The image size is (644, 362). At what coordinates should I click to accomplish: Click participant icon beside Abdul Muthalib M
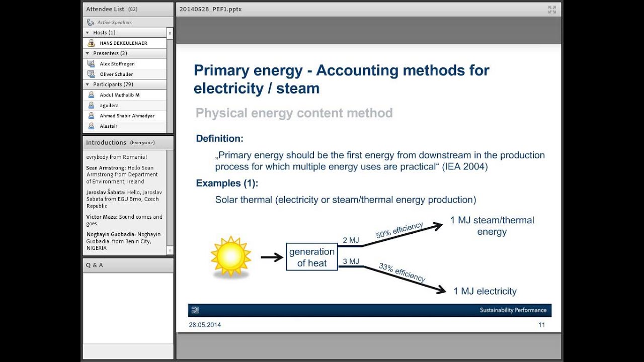(x=91, y=95)
